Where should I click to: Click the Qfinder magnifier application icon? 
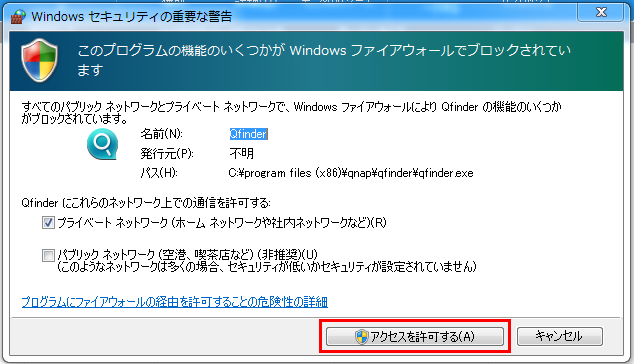tap(102, 144)
